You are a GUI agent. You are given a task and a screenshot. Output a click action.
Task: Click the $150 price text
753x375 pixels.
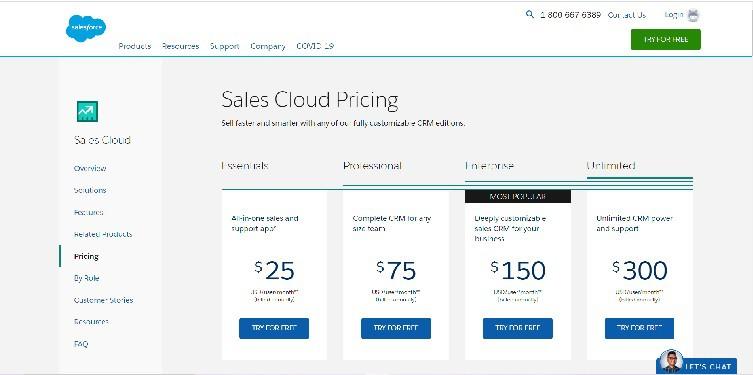click(x=518, y=271)
